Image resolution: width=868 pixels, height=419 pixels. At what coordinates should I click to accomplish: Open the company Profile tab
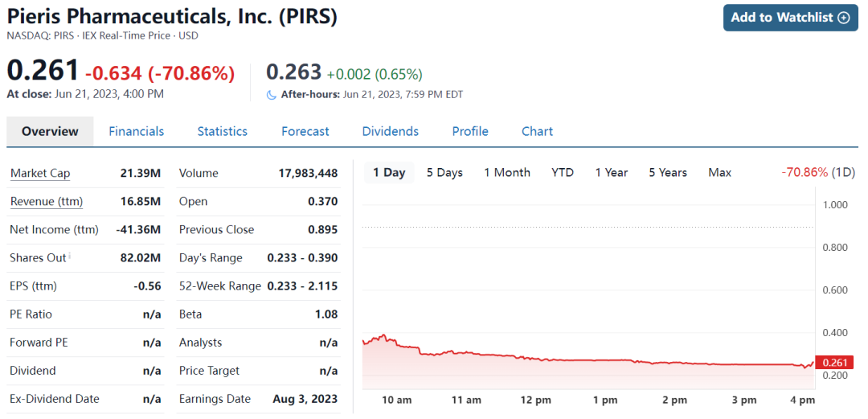click(x=470, y=131)
